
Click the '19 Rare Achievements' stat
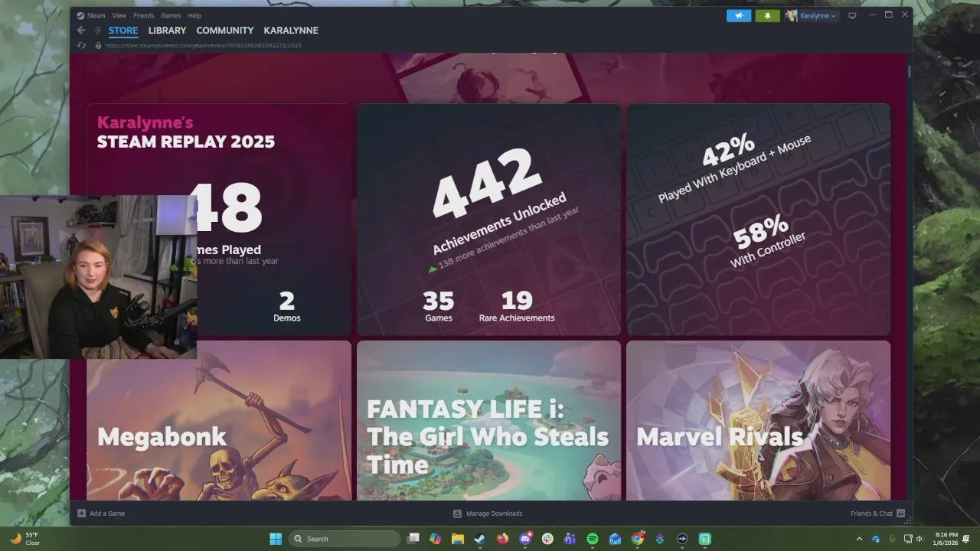(x=517, y=306)
